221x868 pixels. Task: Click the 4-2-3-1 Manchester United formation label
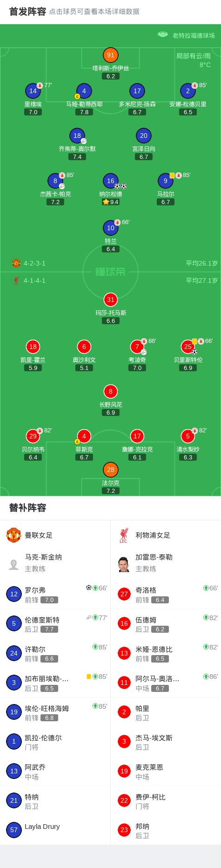tap(34, 263)
